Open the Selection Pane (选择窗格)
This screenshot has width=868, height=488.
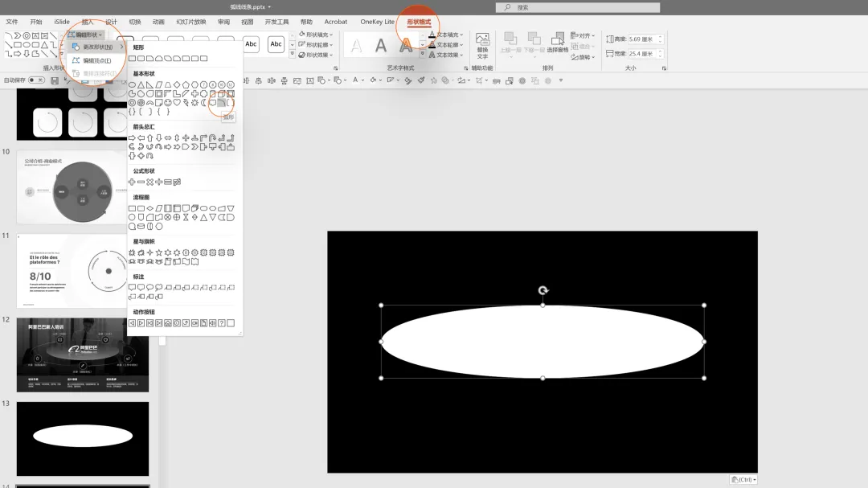pyautogui.click(x=558, y=43)
